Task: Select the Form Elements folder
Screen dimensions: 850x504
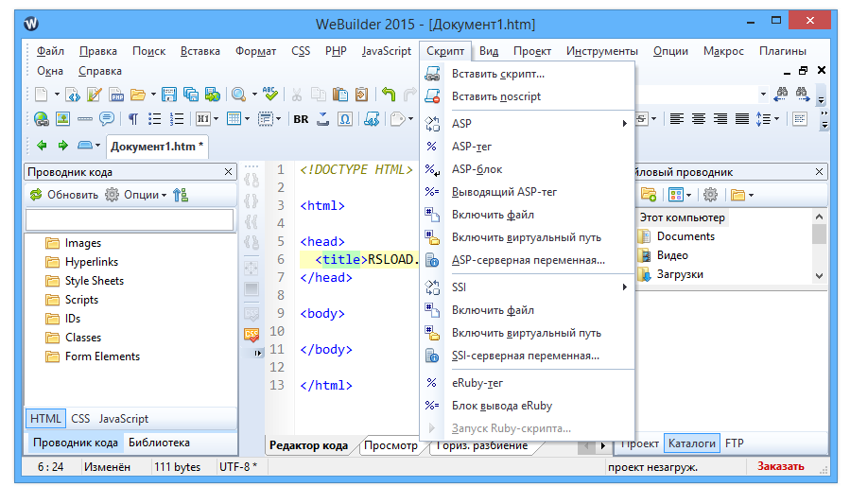Action: click(102, 356)
